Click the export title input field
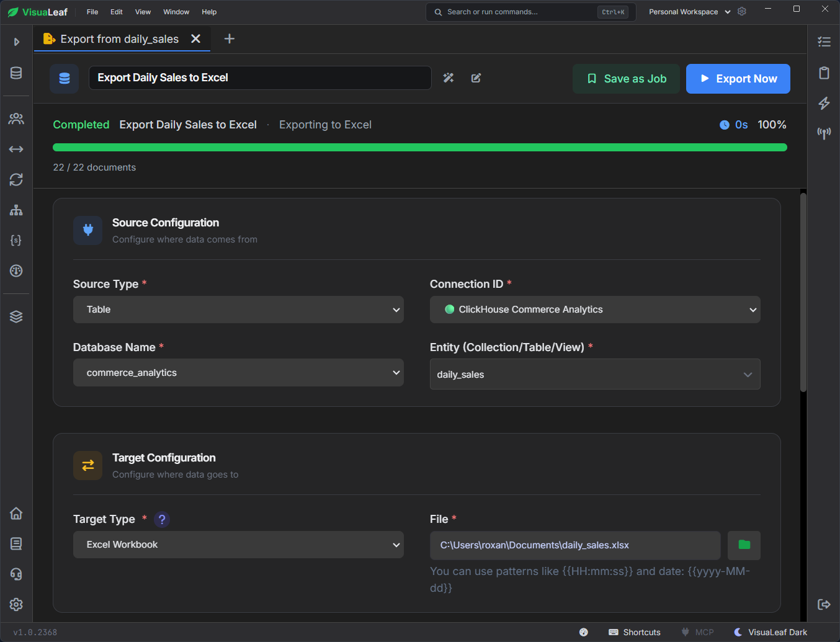The width and height of the screenshot is (840, 642). [x=260, y=78]
